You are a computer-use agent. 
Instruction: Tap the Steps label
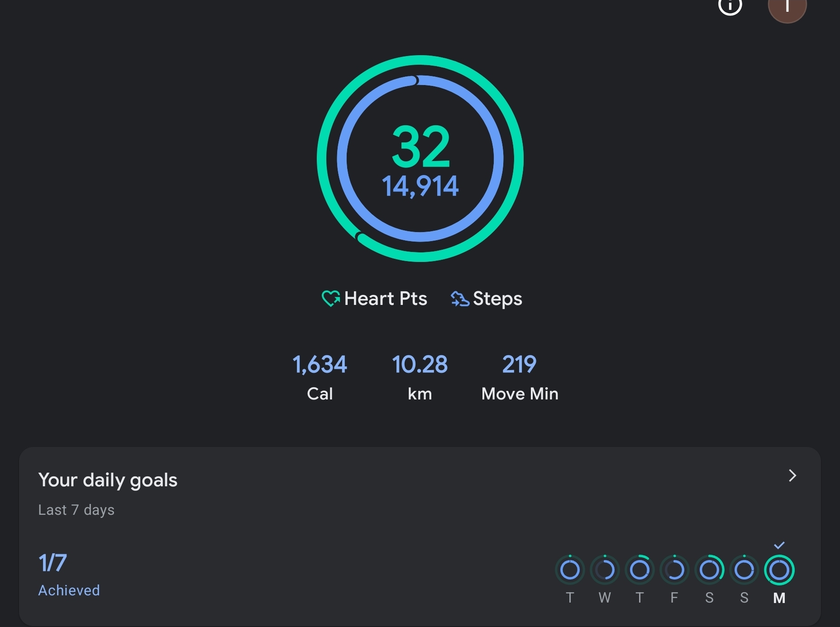[x=497, y=299]
